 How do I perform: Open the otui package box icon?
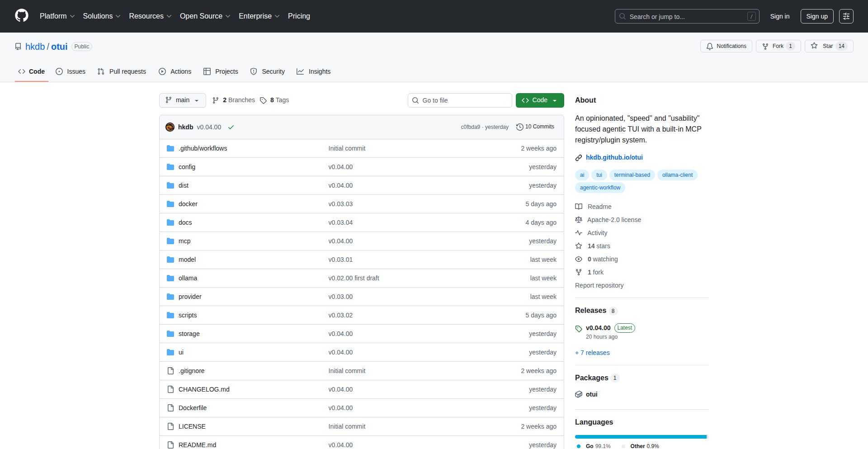(579, 394)
